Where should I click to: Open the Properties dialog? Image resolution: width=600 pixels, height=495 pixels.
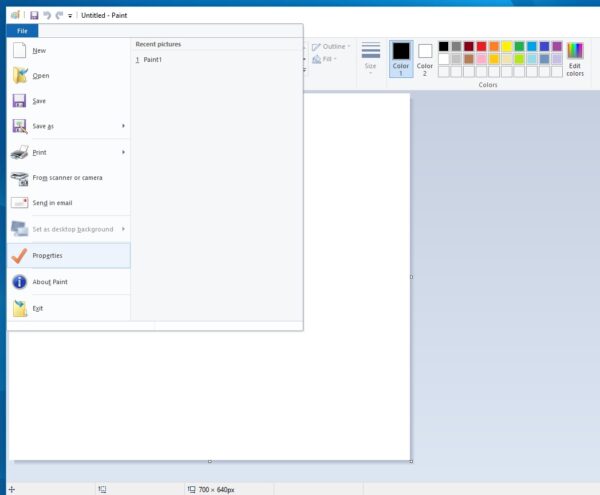pyautogui.click(x=47, y=255)
